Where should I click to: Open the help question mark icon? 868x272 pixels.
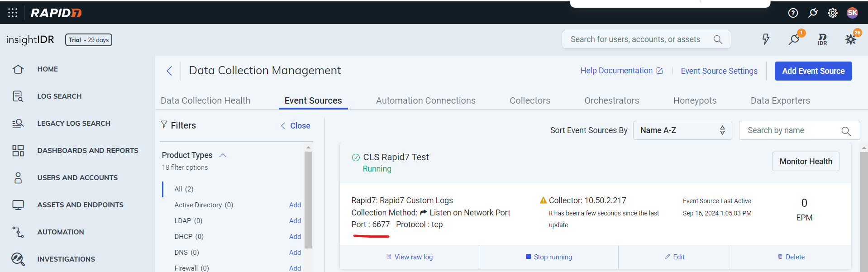pyautogui.click(x=793, y=13)
